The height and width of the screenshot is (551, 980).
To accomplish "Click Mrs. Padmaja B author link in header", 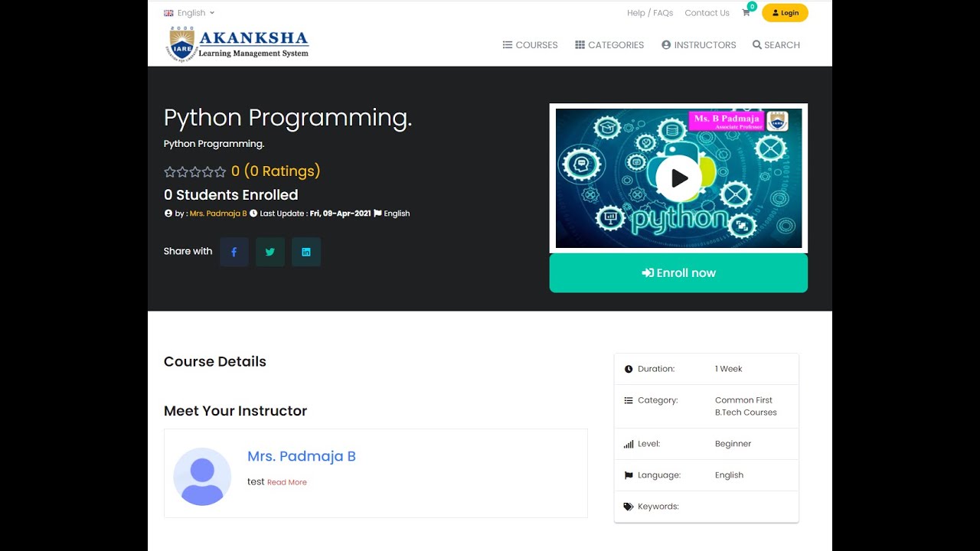I will pos(218,214).
